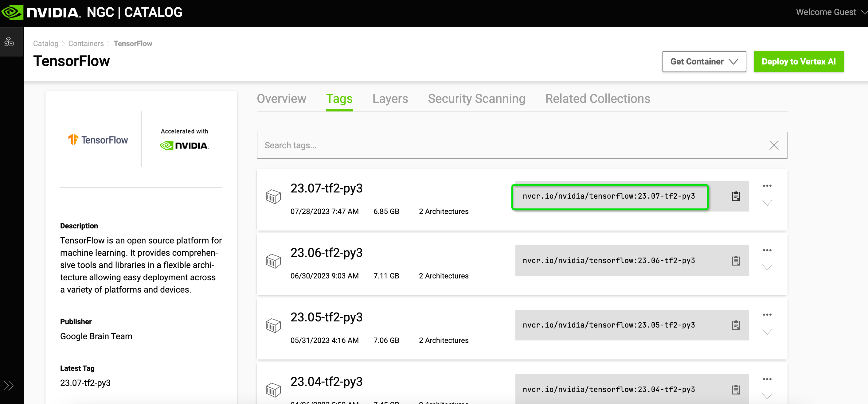Expand details for the 23.07-tf2-py3 tag

(x=767, y=203)
